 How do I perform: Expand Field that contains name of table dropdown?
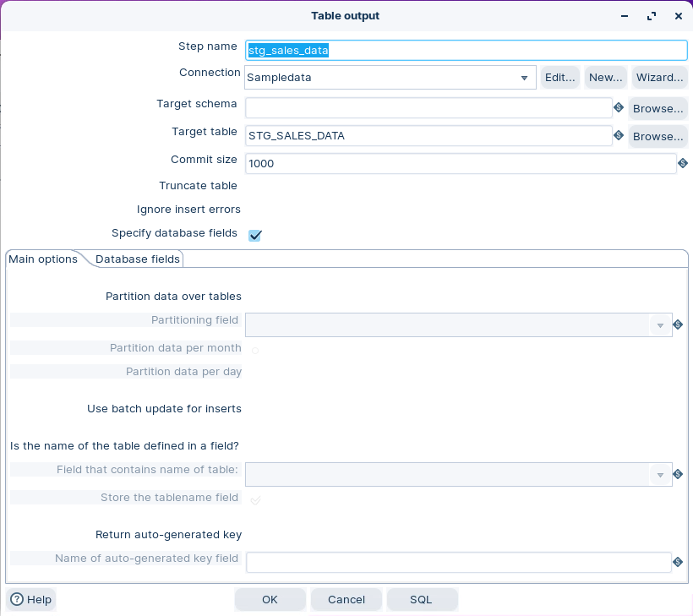coord(660,475)
